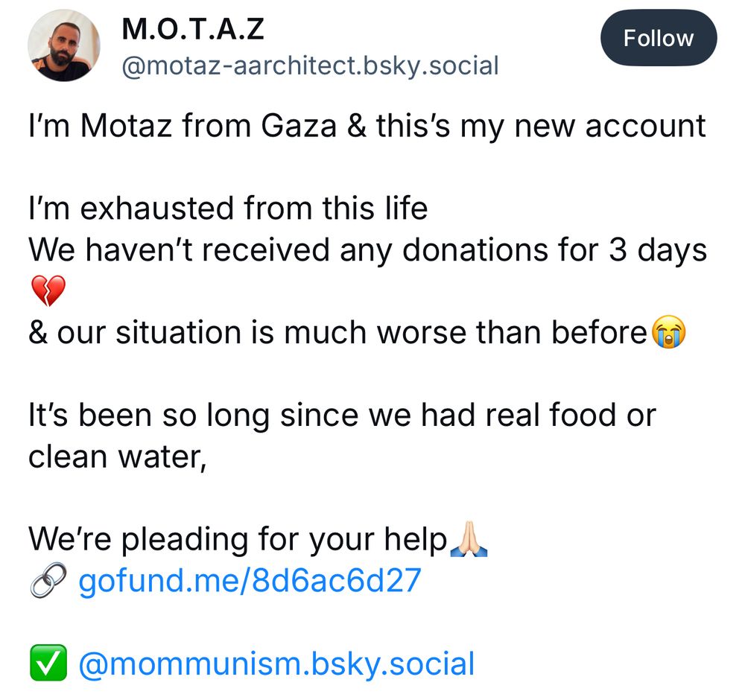Viewport: 745px width, 700px height.
Task: Open the M.O.T.A.Z profile avatar photo
Action: (64, 45)
